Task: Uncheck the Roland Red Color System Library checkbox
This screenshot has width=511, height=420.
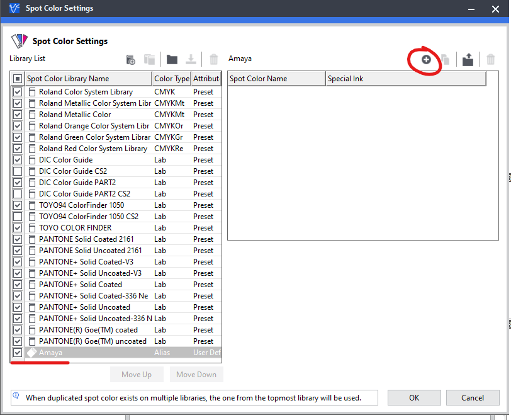Action: tap(18, 149)
